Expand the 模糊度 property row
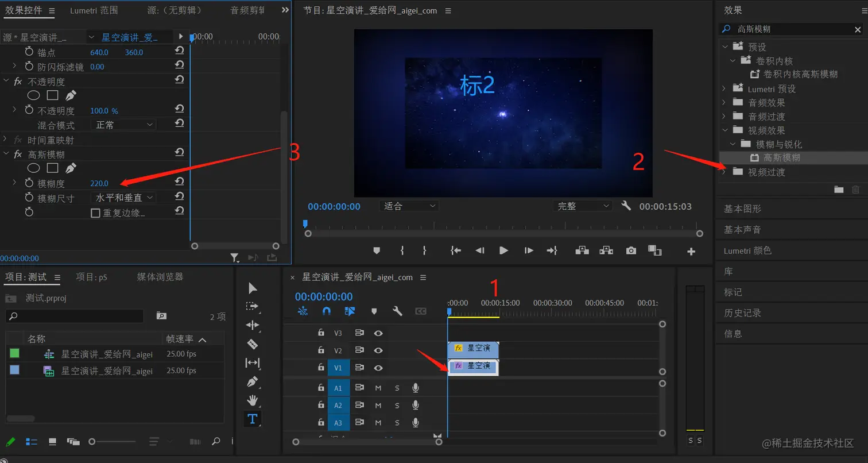868x463 pixels. coord(15,183)
